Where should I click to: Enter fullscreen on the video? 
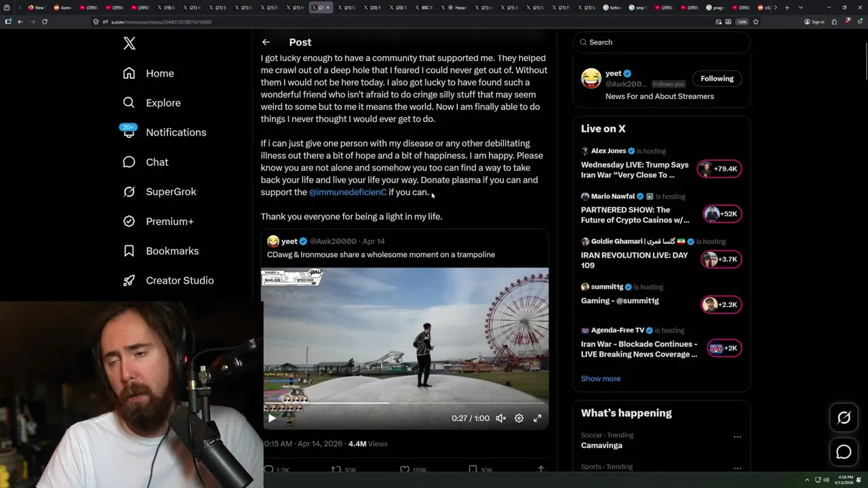pyautogui.click(x=537, y=418)
